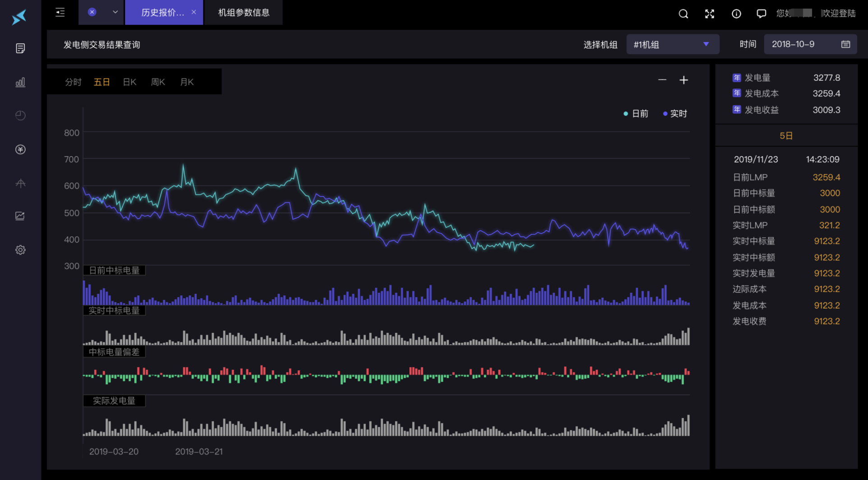Open the power tower sidebar icon

pos(20,183)
